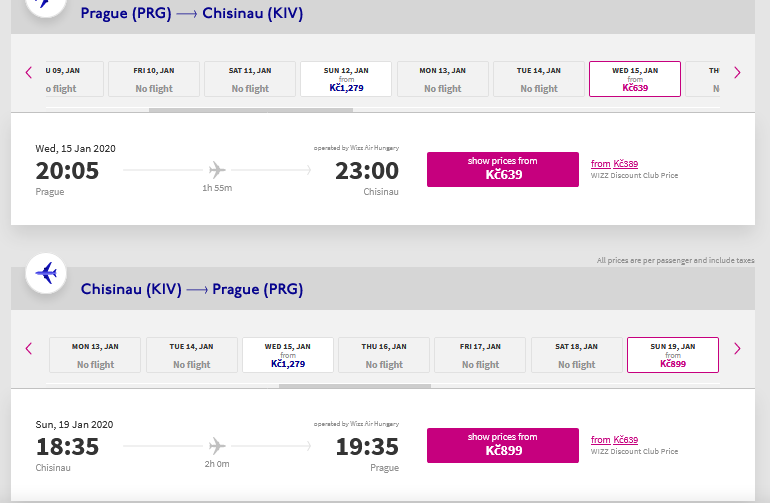The height and width of the screenshot is (503, 770).
Task: Select Sun 19 Jan return date Kč899
Action: [673, 355]
